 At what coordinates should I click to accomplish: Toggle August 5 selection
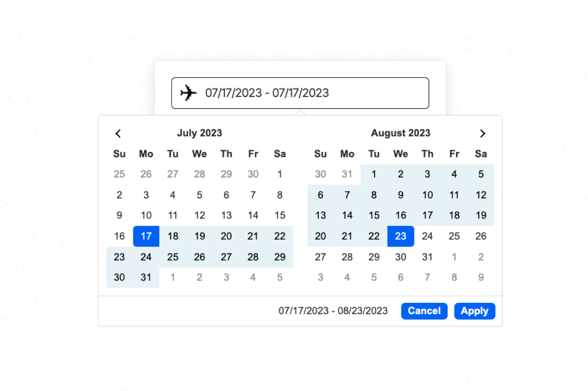481,174
